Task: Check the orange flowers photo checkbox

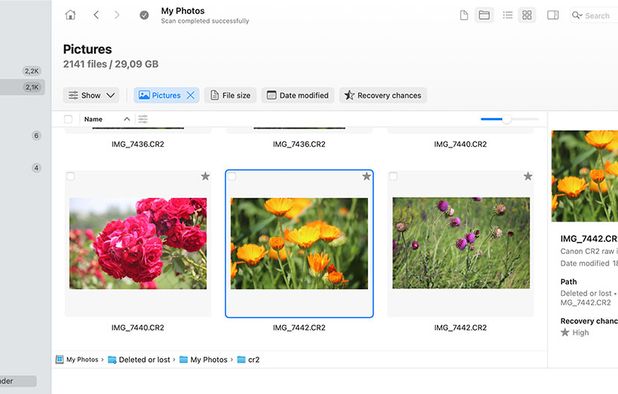Action: [x=232, y=176]
